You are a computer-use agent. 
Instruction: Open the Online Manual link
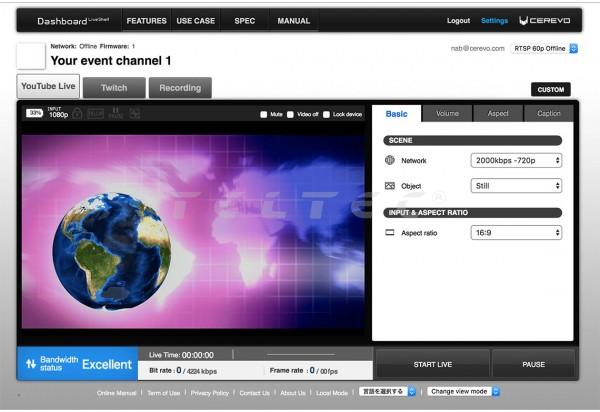(117, 393)
